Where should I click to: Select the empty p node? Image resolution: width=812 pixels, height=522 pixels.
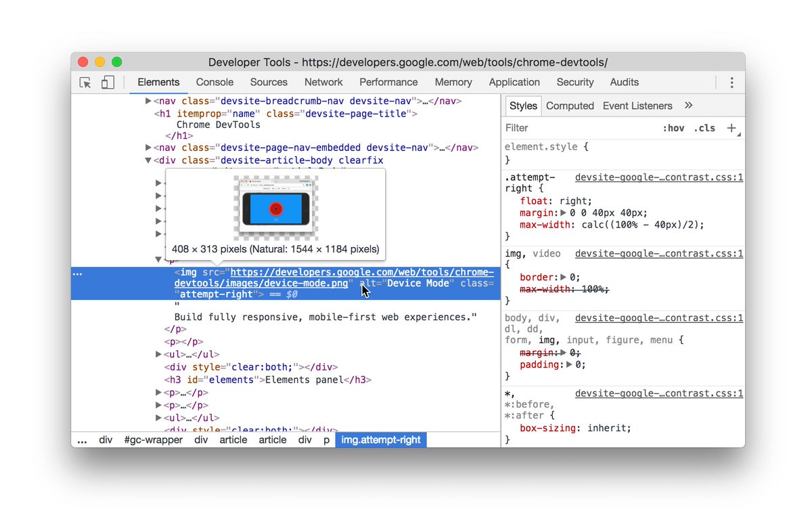(x=183, y=342)
